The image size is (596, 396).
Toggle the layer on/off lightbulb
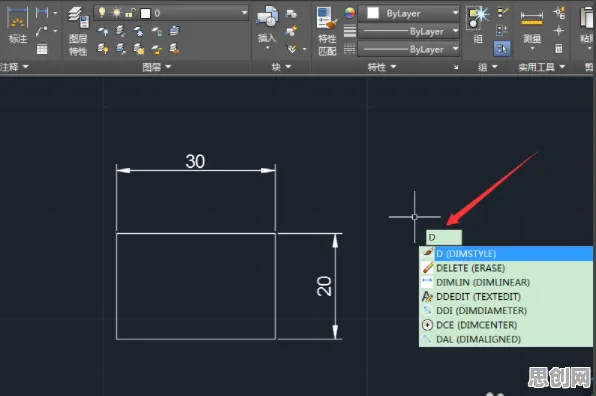pyautogui.click(x=102, y=13)
